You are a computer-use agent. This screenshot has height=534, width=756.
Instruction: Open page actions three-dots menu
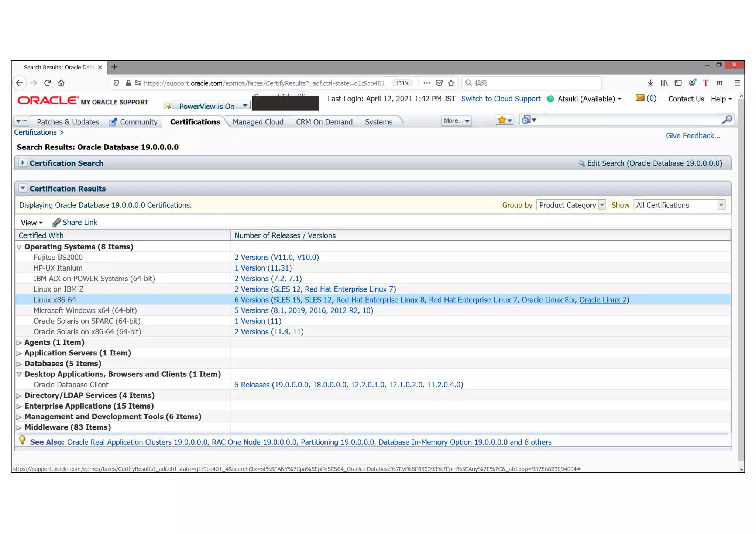tap(427, 83)
